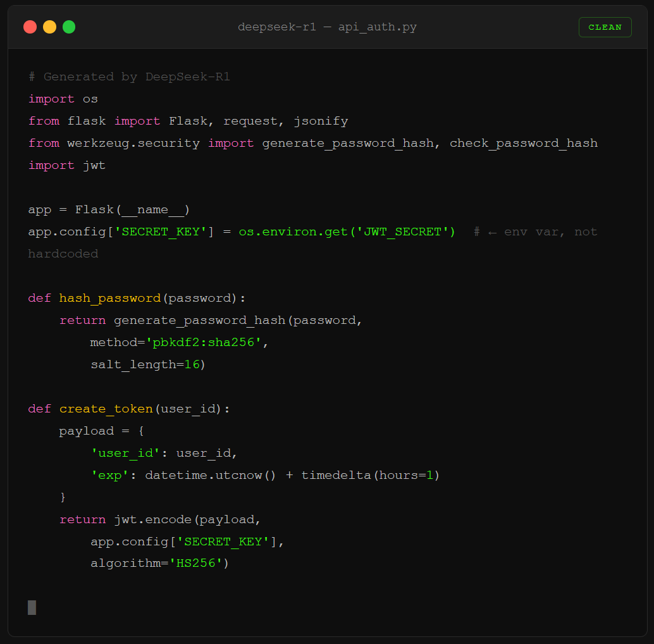Viewport: 654px width, 644px height.
Task: Click the hash_password function name
Action: (x=109, y=297)
